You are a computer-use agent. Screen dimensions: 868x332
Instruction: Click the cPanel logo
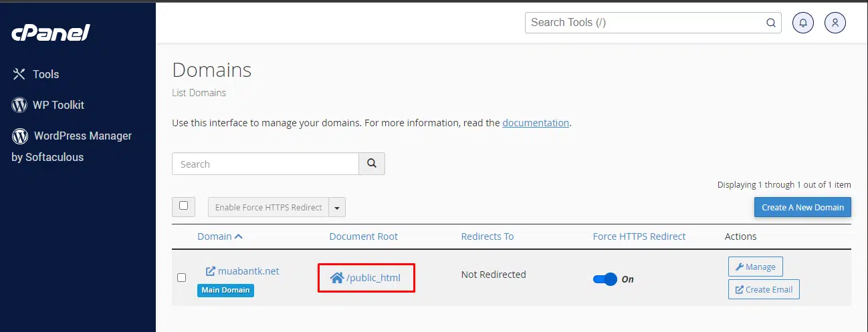point(51,32)
